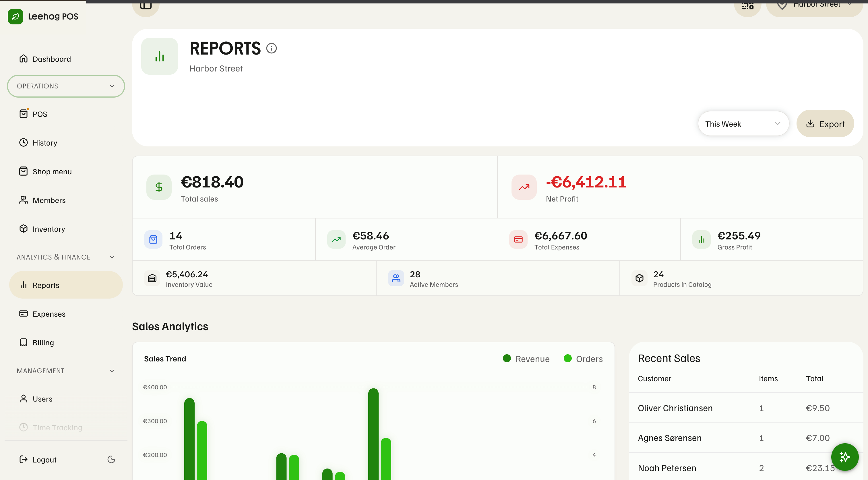
Task: Open the Inventory page
Action: point(66,229)
